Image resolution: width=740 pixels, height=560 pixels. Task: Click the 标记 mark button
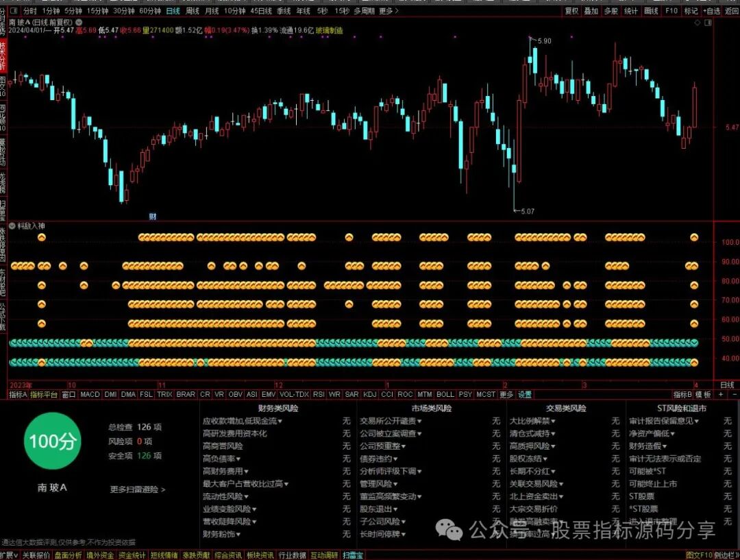pos(691,10)
